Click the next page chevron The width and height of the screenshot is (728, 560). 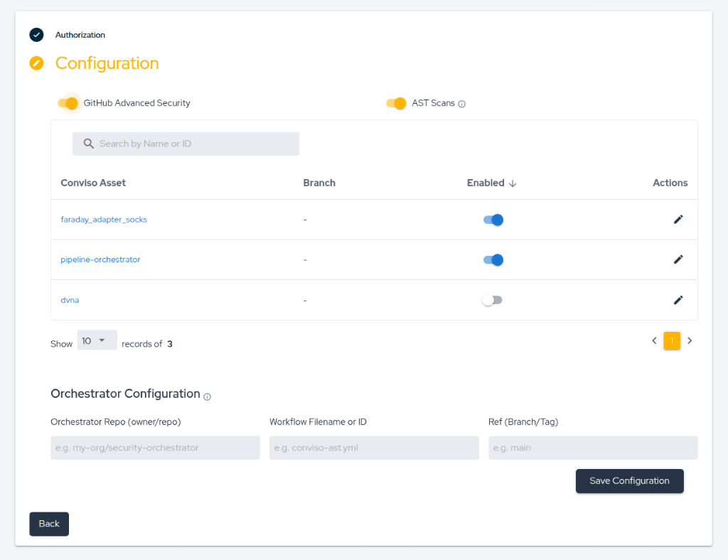click(x=689, y=340)
